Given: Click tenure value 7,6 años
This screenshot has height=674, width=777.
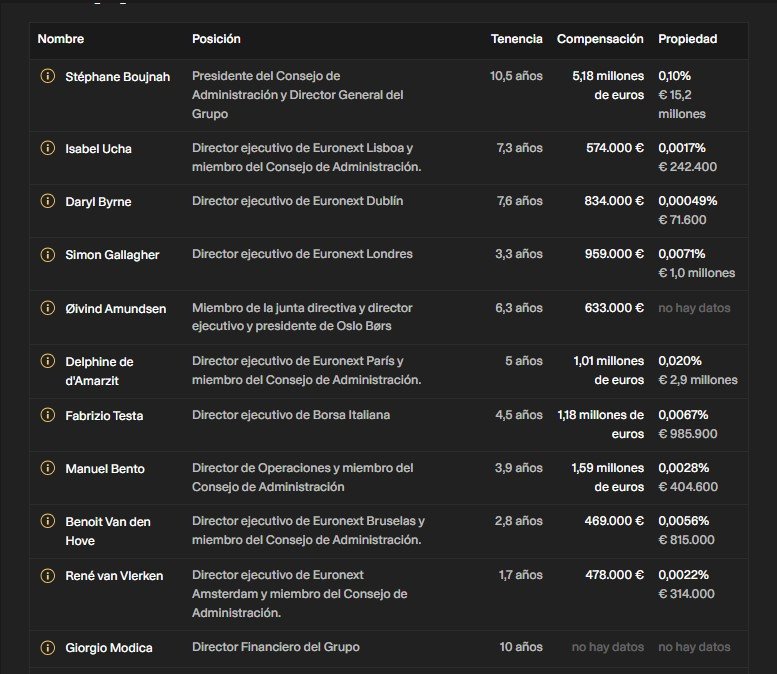Looking at the screenshot, I should point(519,201).
